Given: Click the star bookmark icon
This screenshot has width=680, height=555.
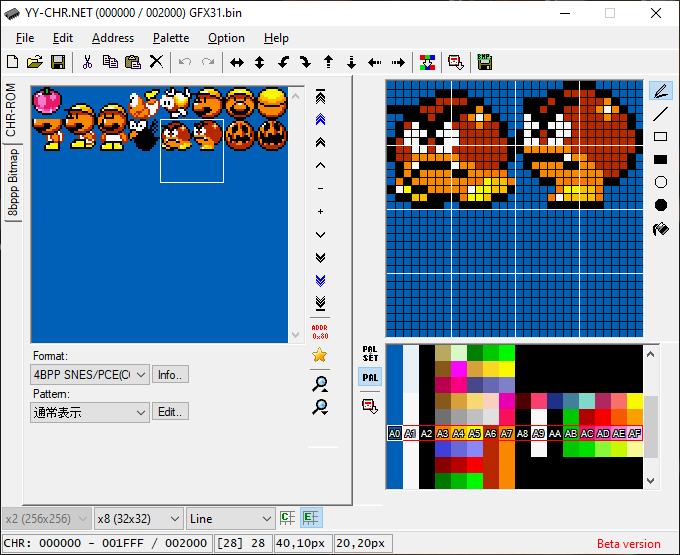Looking at the screenshot, I should click(x=320, y=355).
